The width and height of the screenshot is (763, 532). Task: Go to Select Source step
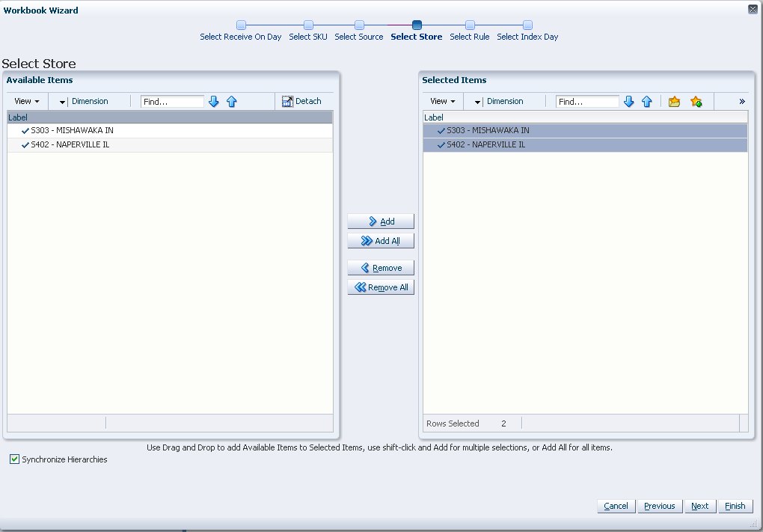[x=359, y=31]
